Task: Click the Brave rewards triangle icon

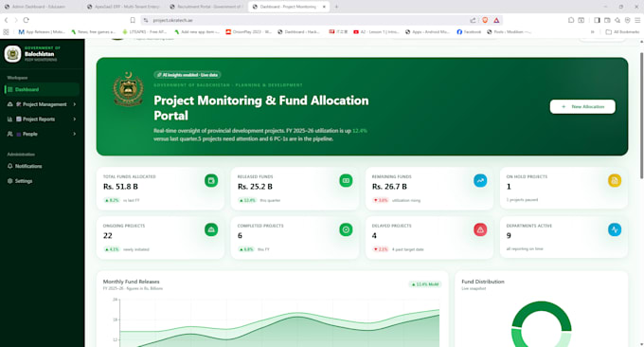Action: [x=496, y=20]
